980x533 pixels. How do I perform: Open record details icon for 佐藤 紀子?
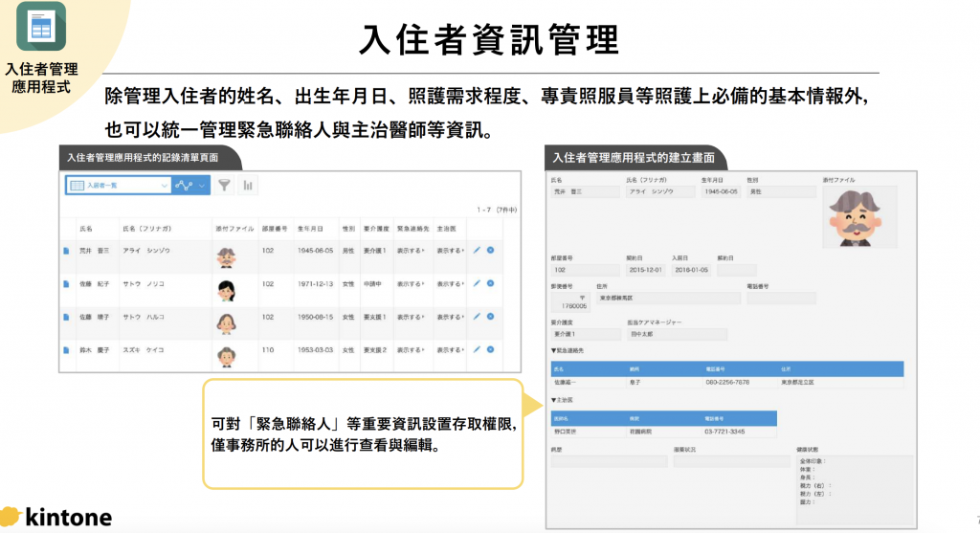pyautogui.click(x=66, y=283)
